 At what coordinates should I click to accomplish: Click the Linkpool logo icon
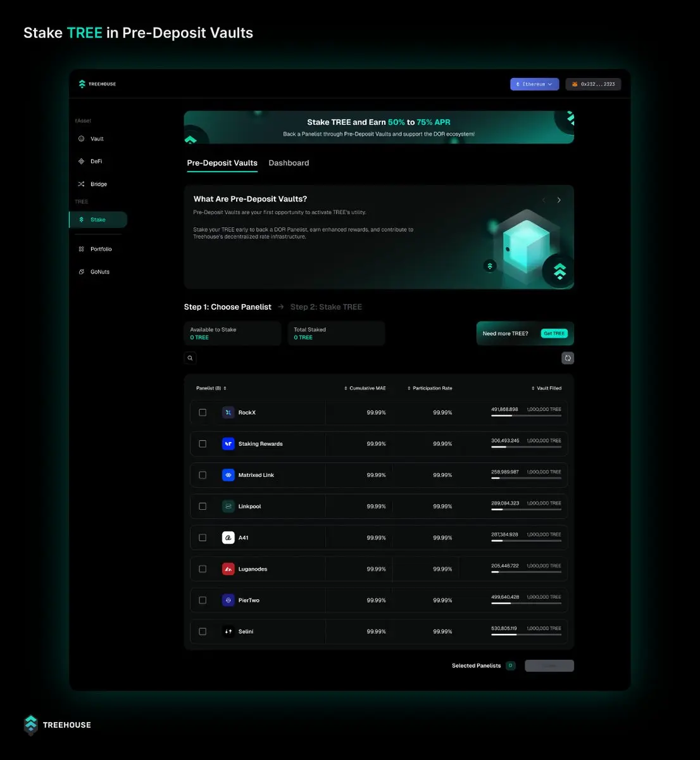[x=228, y=507]
